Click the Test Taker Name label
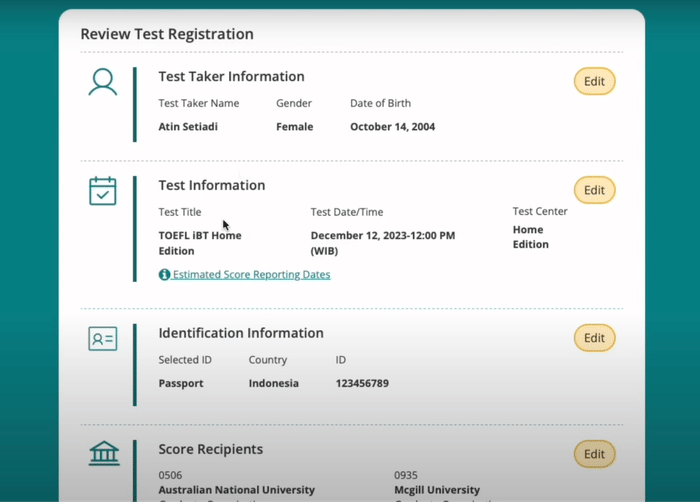The image size is (700, 502). [199, 103]
